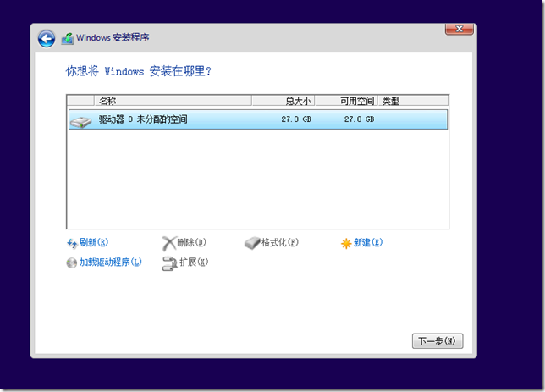Sort by the 类型 column header
545x392 pixels.
click(413, 101)
